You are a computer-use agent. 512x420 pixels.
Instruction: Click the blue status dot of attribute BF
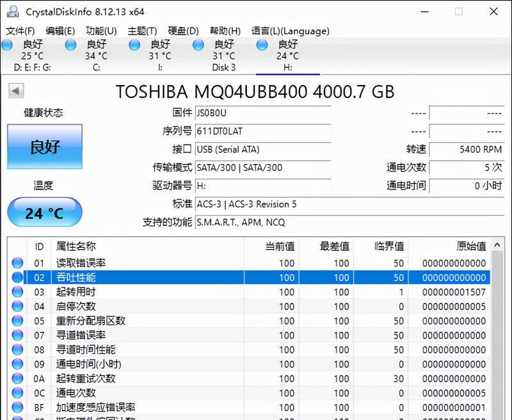click(x=18, y=407)
